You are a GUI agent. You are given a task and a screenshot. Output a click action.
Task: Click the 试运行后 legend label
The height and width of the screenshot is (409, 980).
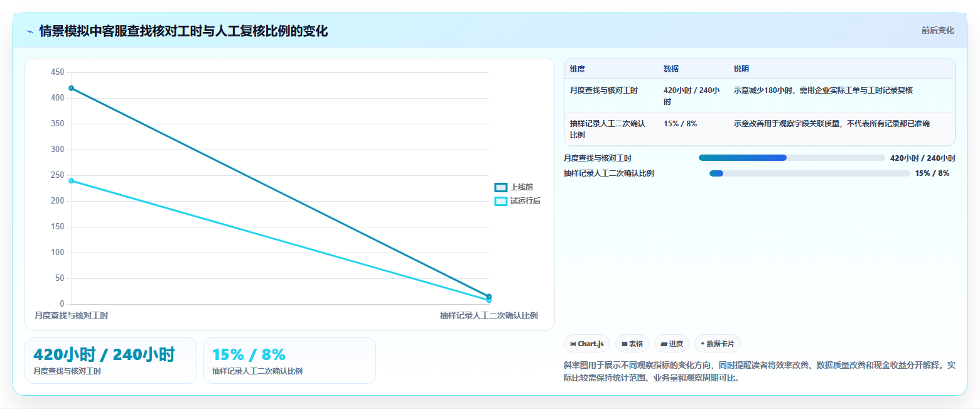click(525, 201)
